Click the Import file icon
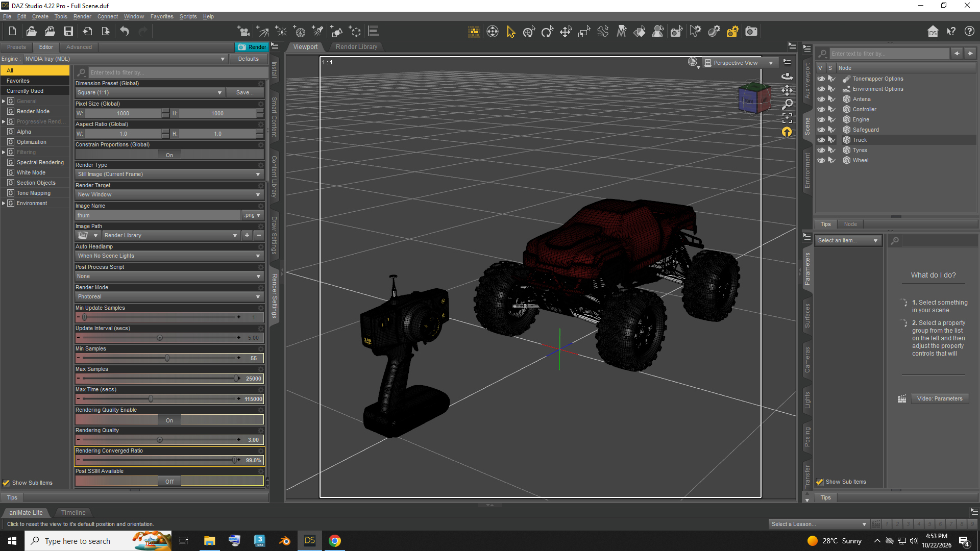The image size is (980, 551). pyautogui.click(x=87, y=32)
